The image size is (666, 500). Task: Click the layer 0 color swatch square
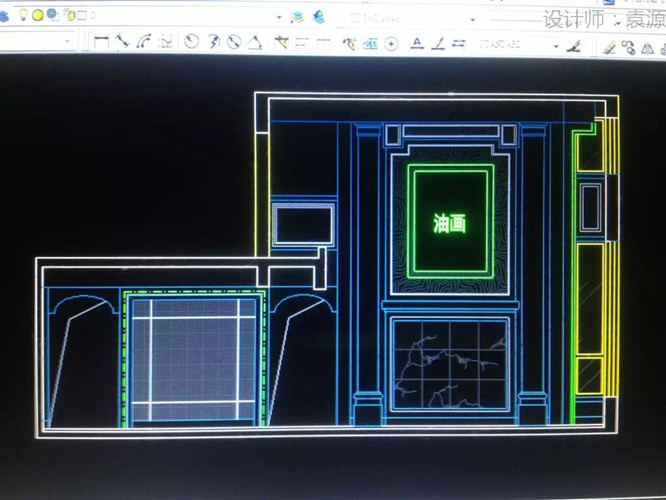(x=82, y=15)
